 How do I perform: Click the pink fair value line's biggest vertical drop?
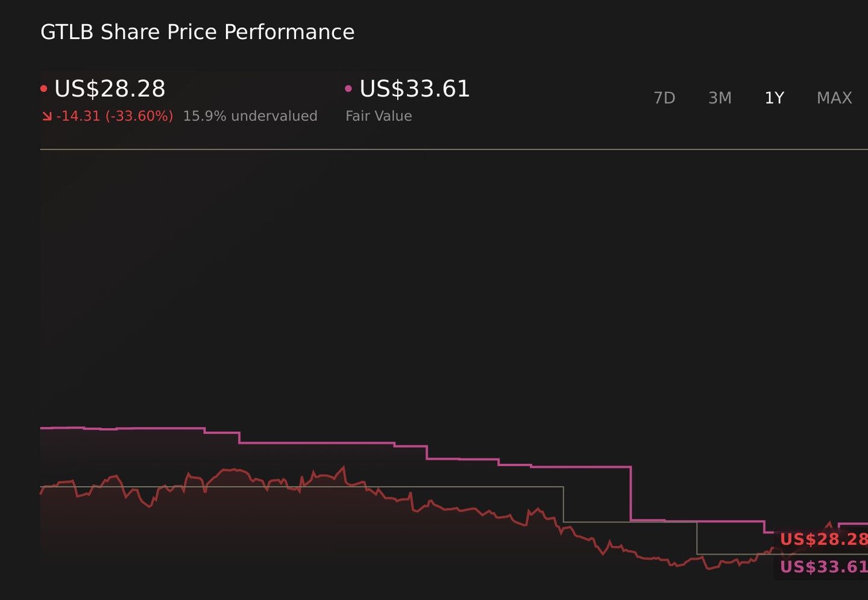[x=631, y=493]
